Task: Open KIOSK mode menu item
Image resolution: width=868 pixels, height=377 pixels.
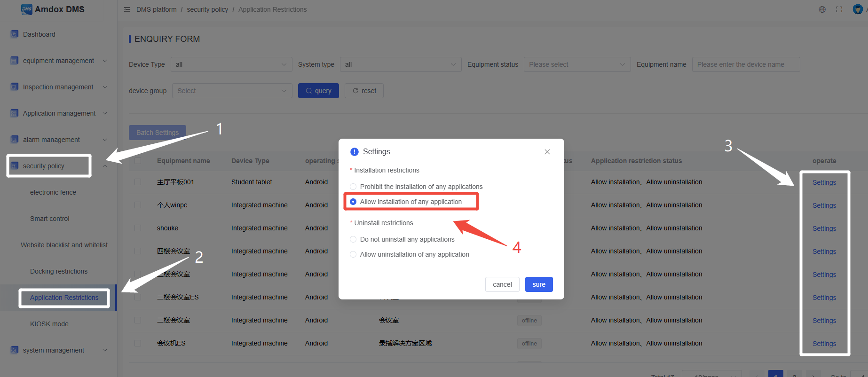Action: (49, 324)
